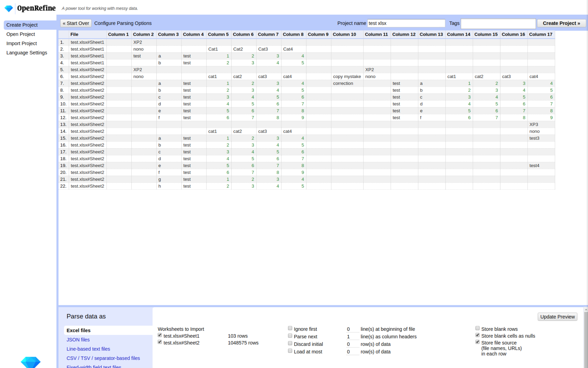Enable the Store blank rows checkbox
This screenshot has width=588, height=368.
(478, 328)
